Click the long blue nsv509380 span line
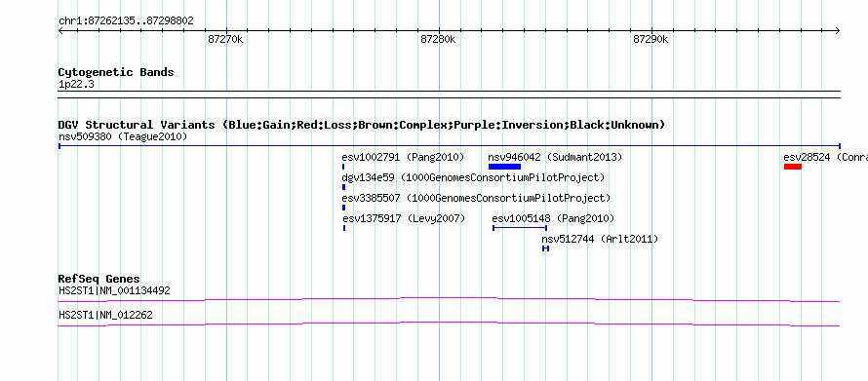The height and width of the screenshot is (381, 868). (x=449, y=146)
